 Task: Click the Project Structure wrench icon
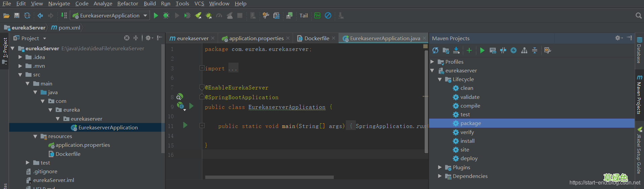[266, 15]
